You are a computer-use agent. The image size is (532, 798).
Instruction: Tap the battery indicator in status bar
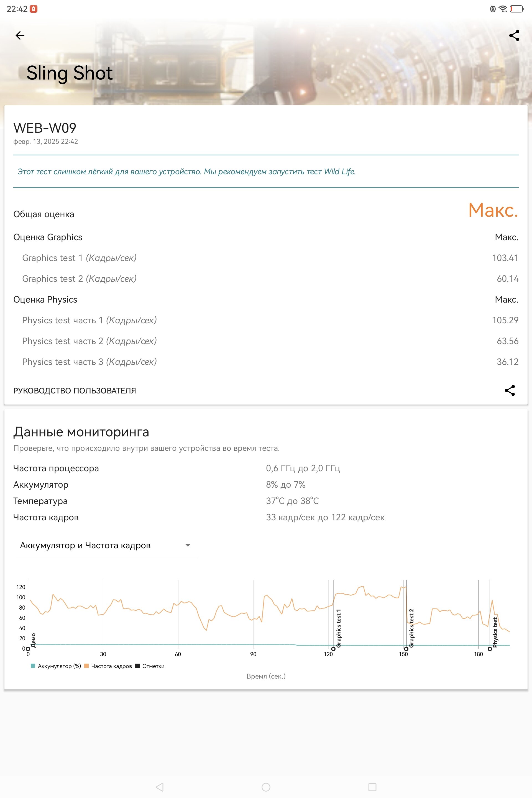[x=517, y=9]
